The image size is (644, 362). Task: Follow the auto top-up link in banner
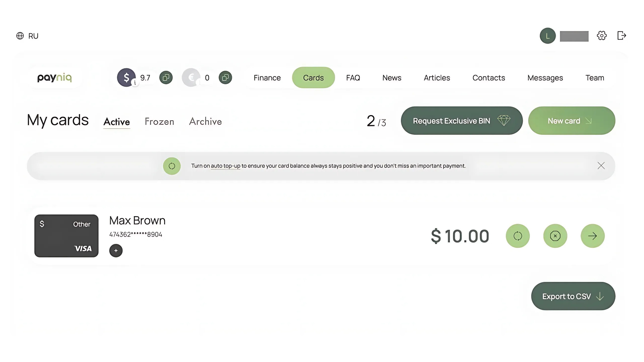click(x=225, y=166)
